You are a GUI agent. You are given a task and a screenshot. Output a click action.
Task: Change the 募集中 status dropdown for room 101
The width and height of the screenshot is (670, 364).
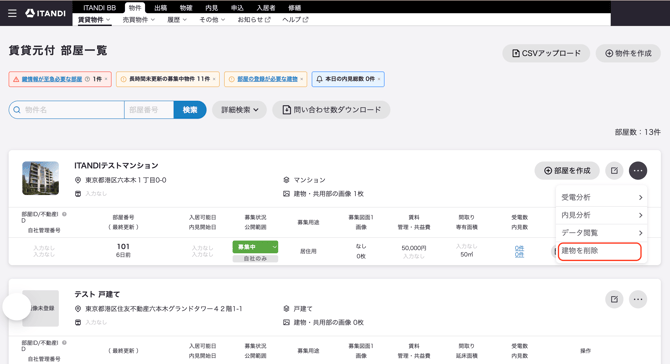(255, 247)
